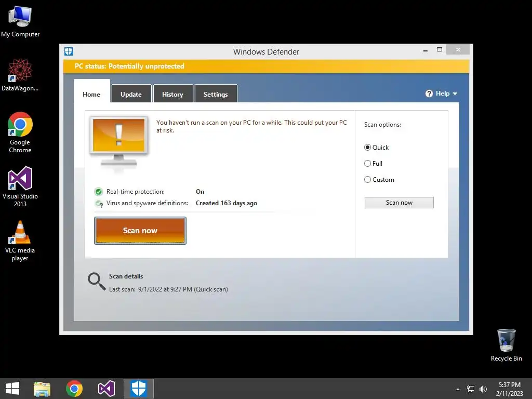This screenshot has width=532, height=399.
Task: Click the Scan details magnifying glass icon
Action: [96, 282]
